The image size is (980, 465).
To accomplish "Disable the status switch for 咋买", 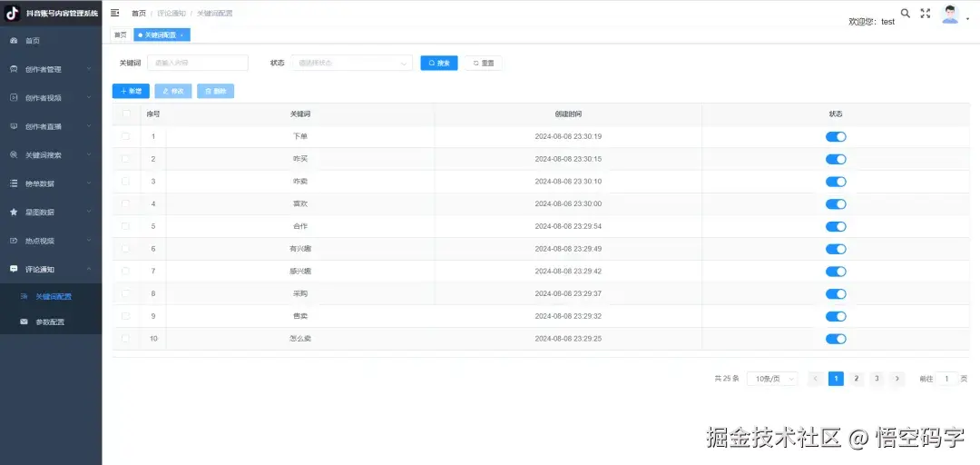I will pos(836,160).
